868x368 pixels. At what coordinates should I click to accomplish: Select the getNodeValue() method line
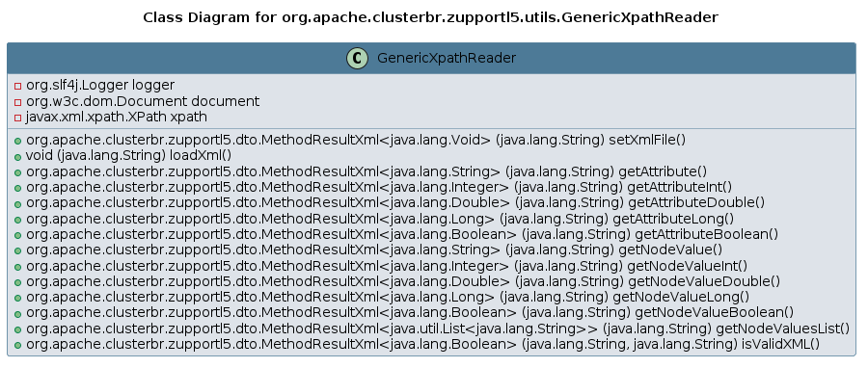coord(374,250)
